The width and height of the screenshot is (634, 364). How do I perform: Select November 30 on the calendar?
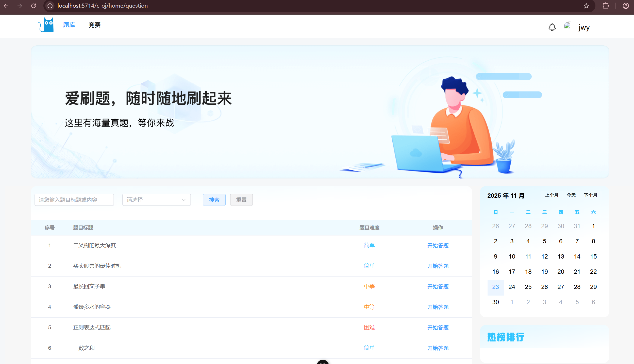click(x=495, y=302)
